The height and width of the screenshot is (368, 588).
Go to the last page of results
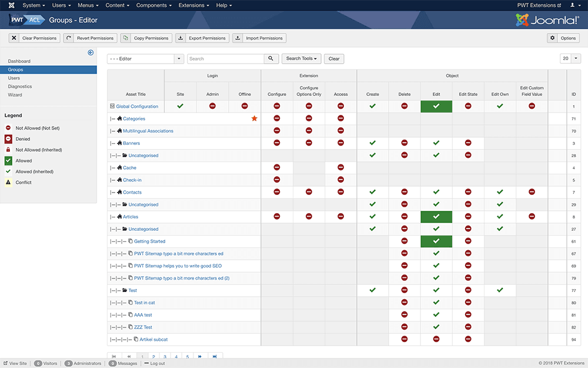(x=215, y=356)
